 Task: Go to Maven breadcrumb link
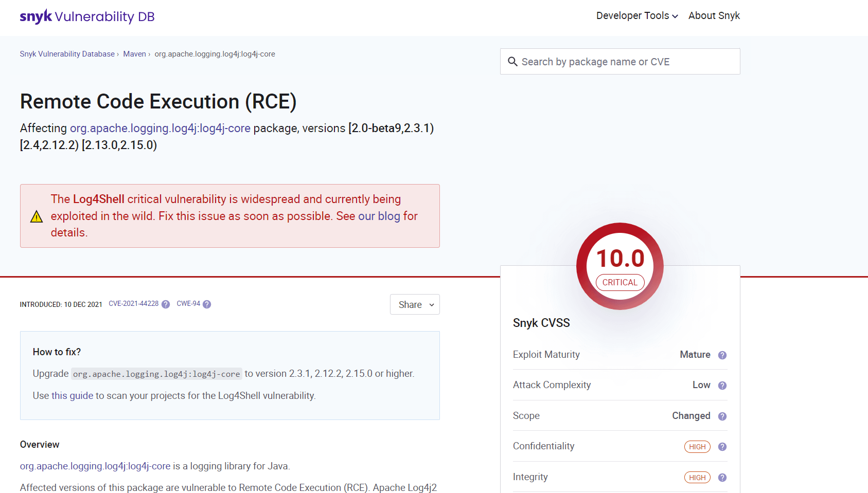(x=134, y=54)
